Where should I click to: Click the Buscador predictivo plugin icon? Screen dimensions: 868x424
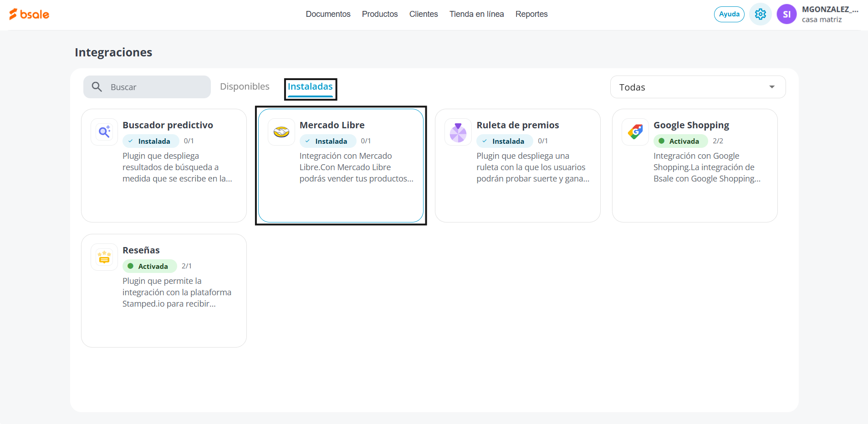pos(104,132)
